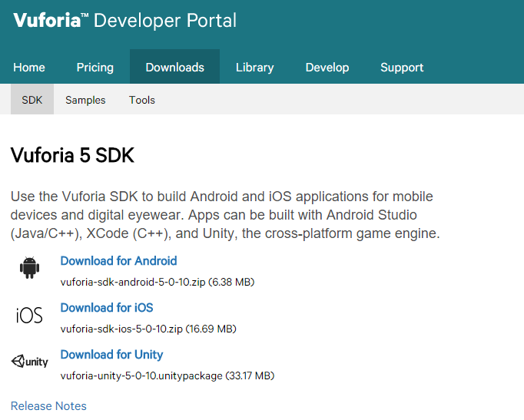
Task: Click the Android robot icon
Action: pos(29,267)
